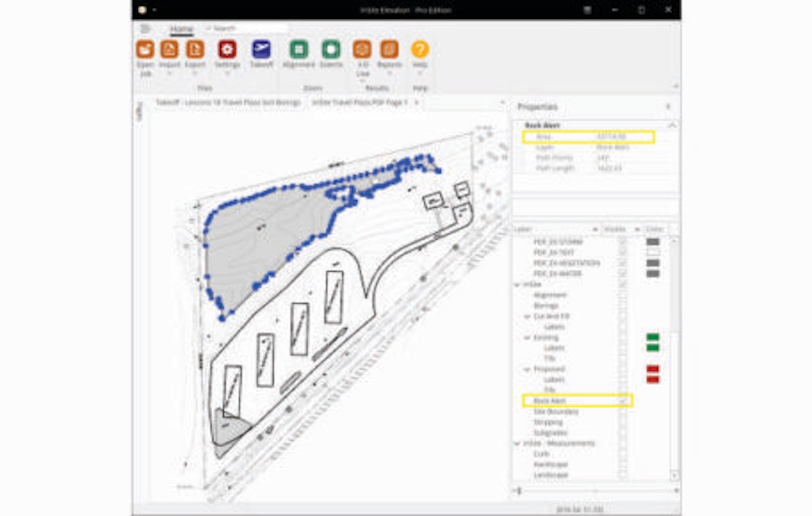
Task: Click the green Existing layer color swatch
Action: tap(653, 336)
